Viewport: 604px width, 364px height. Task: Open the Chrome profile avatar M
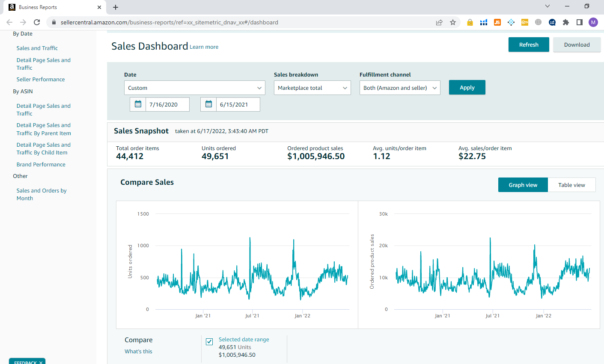[593, 22]
